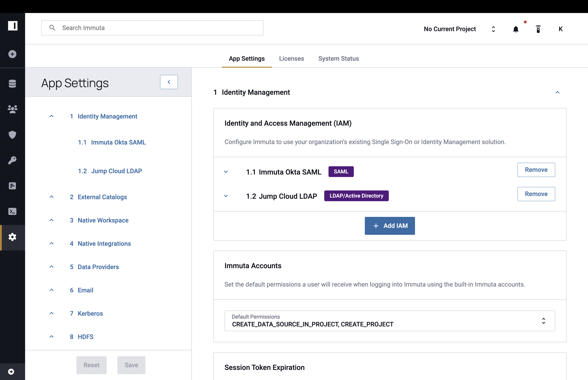Click the key/secrets icon in sidebar

tap(12, 160)
